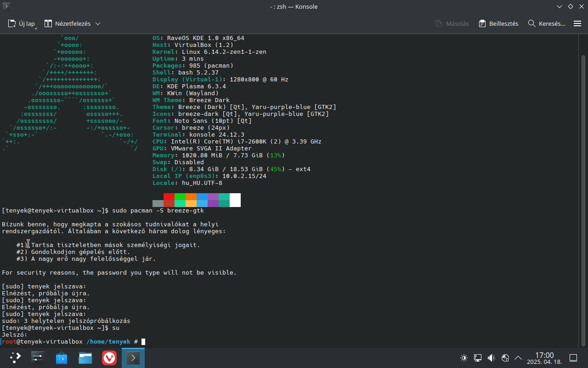This screenshot has height=368, width=588.
Task: Launch the Vivaldi browser from taskbar
Action: point(109,358)
